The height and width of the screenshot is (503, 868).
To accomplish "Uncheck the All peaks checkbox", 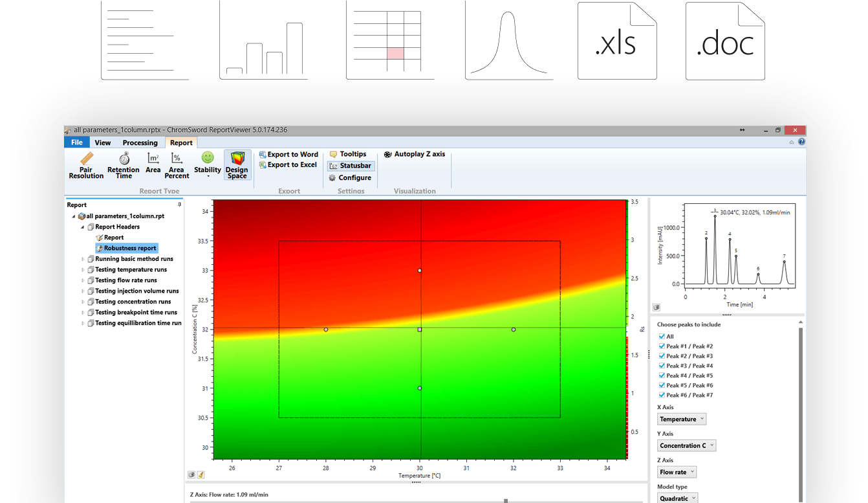I will point(661,337).
